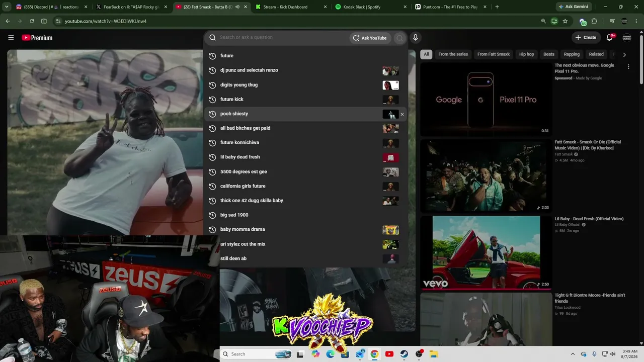The image size is (644, 362).
Task: Select 'big sad 1900' search suggestion
Action: (x=305, y=215)
